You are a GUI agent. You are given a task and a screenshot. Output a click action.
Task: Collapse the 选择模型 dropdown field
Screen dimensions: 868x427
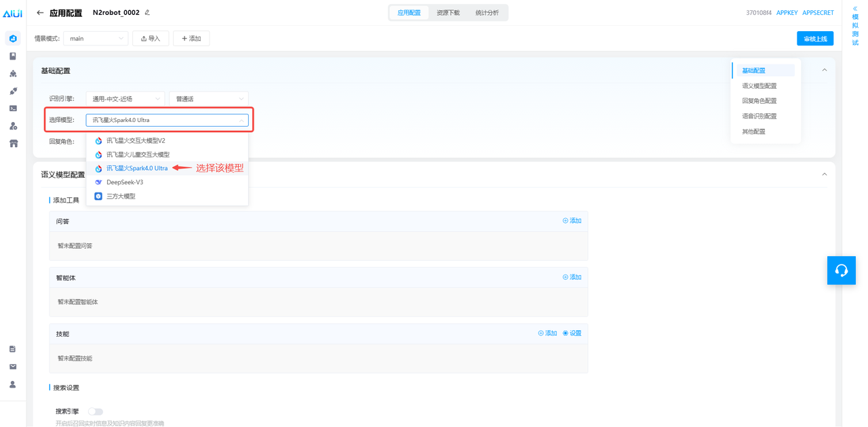(167, 120)
